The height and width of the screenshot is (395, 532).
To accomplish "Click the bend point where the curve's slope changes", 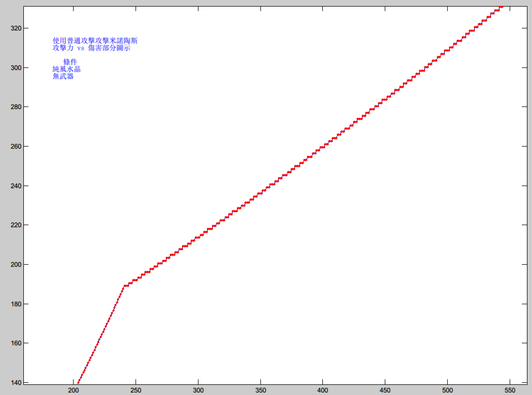I will (123, 286).
